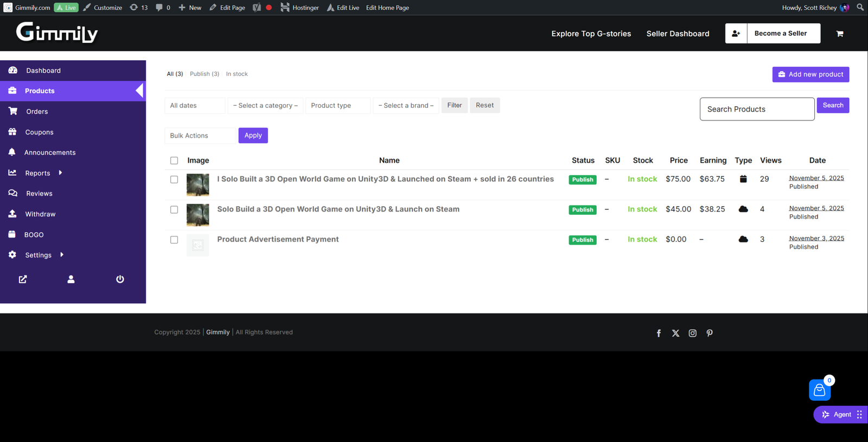Viewport: 868px width, 442px height.
Task: Switch to the Publish (3) filter tab
Action: (205, 74)
